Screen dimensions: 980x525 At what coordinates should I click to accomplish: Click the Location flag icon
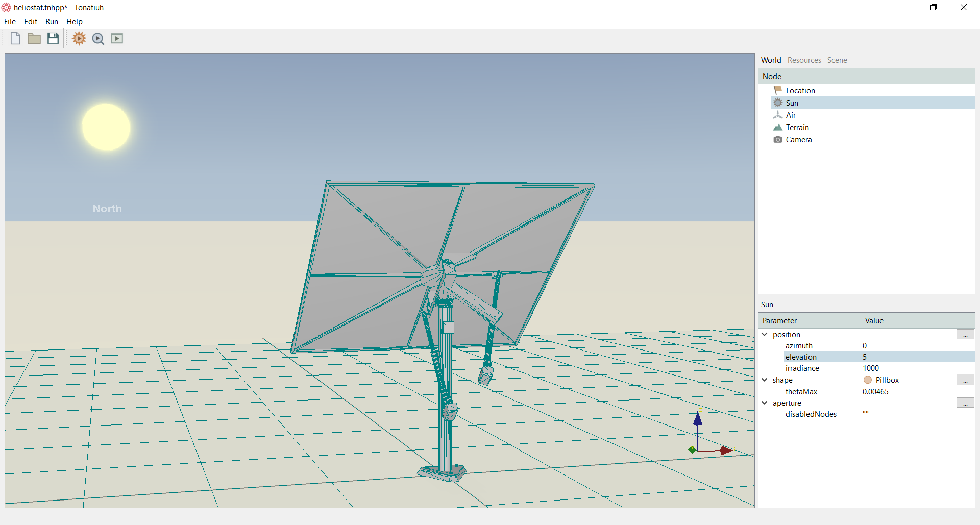pyautogui.click(x=778, y=90)
